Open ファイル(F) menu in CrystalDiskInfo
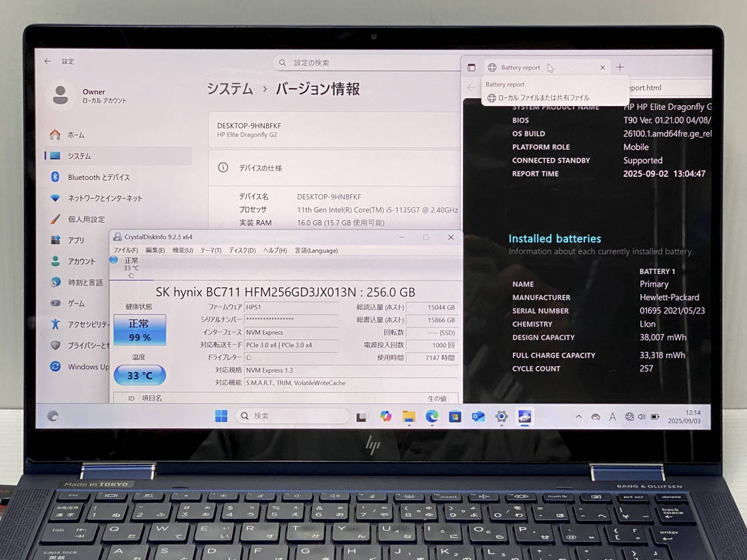This screenshot has width=747, height=560. tap(125, 251)
